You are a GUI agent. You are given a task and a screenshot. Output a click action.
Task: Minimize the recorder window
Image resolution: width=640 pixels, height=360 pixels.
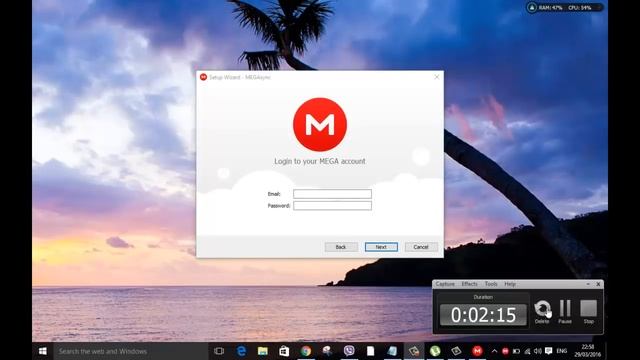click(x=588, y=284)
